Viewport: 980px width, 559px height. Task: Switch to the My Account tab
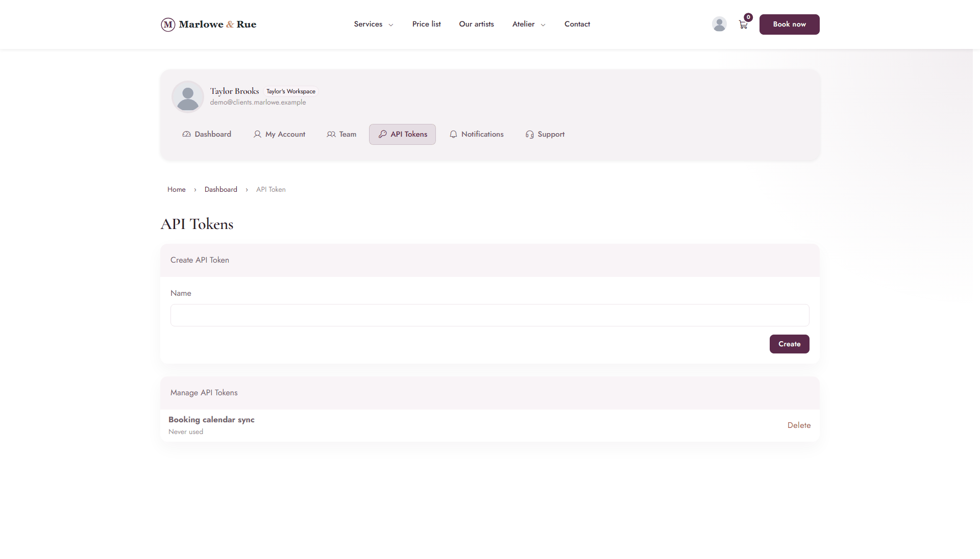point(279,134)
